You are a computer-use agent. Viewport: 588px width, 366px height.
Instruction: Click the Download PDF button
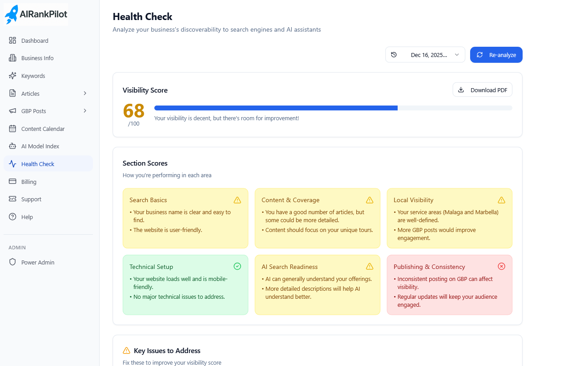pos(483,89)
